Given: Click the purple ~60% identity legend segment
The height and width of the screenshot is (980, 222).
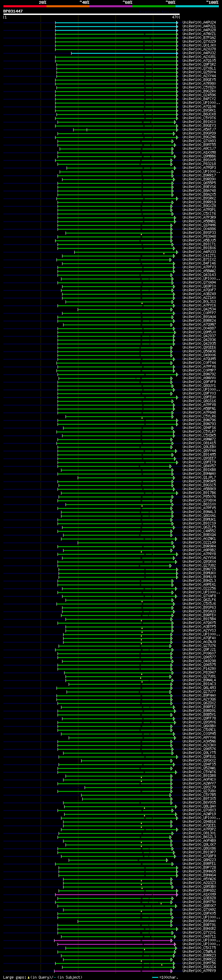Looking at the screenshot, I should (111, 6).
